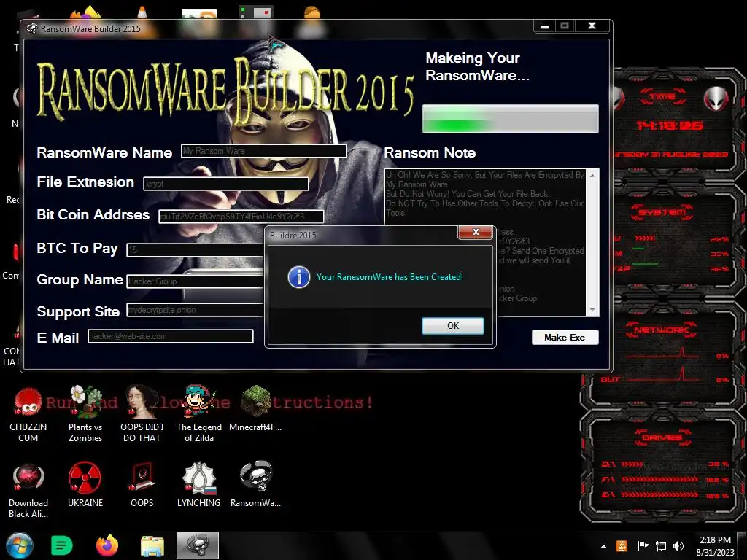Click the C:\ drive usage bar

632,464
